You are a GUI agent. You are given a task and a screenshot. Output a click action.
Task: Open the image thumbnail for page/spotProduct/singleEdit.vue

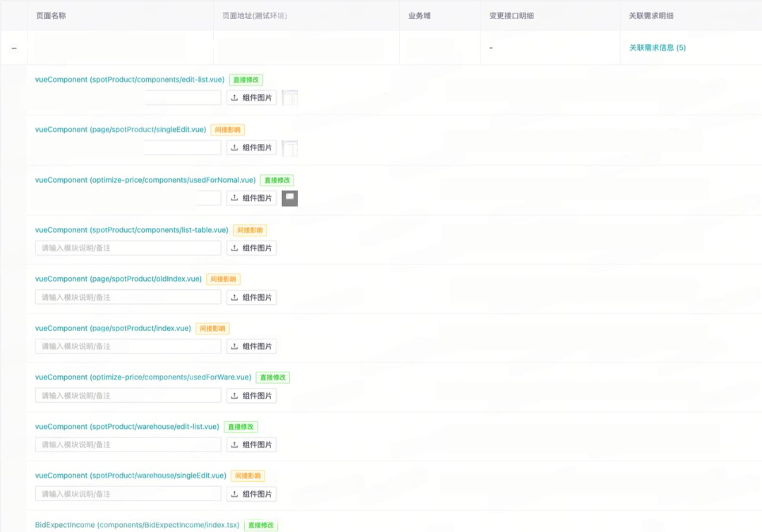coord(290,147)
